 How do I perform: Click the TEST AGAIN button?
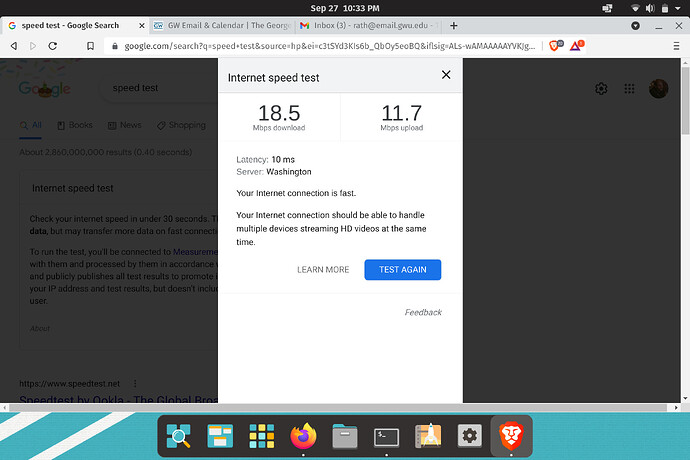[403, 269]
